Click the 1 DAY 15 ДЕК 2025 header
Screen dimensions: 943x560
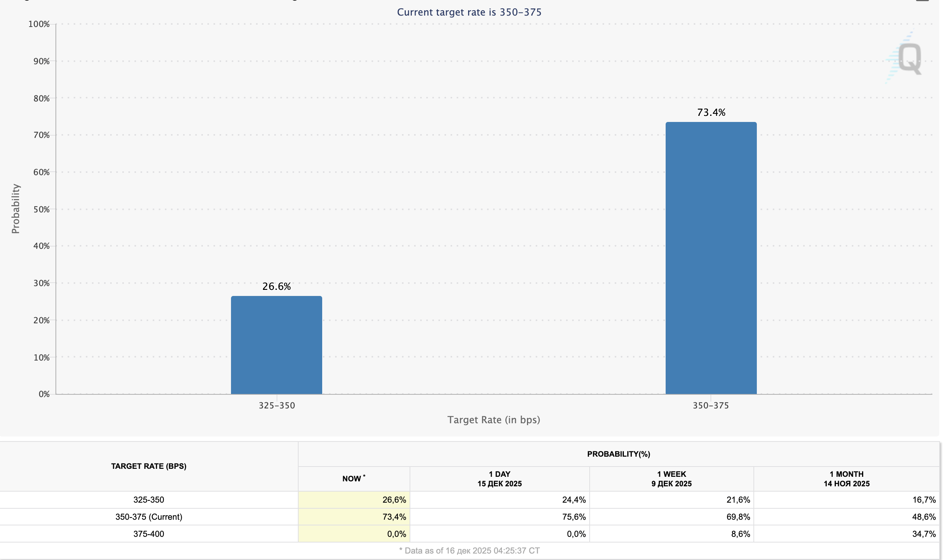click(499, 479)
